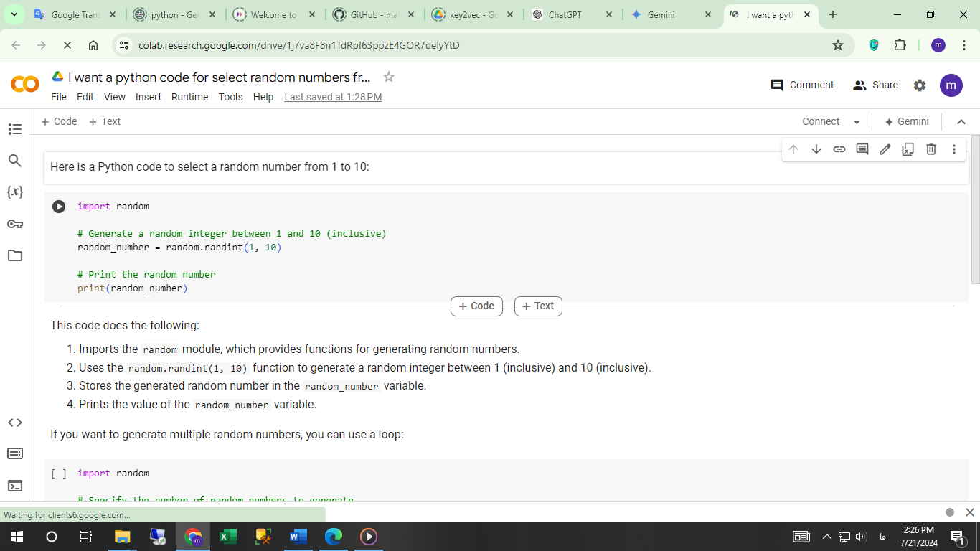This screenshot has height=551, width=980.
Task: Star the notebook title
Action: coord(389,77)
